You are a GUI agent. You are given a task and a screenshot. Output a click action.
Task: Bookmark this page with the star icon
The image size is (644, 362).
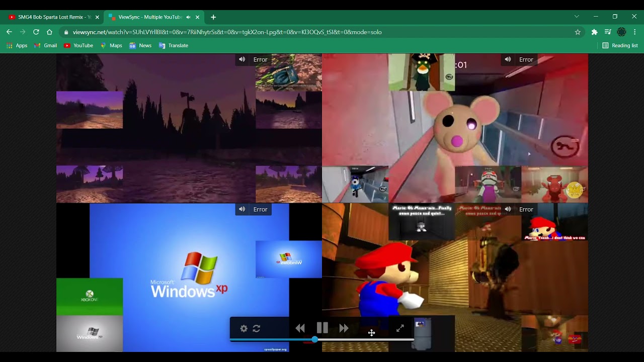click(578, 32)
